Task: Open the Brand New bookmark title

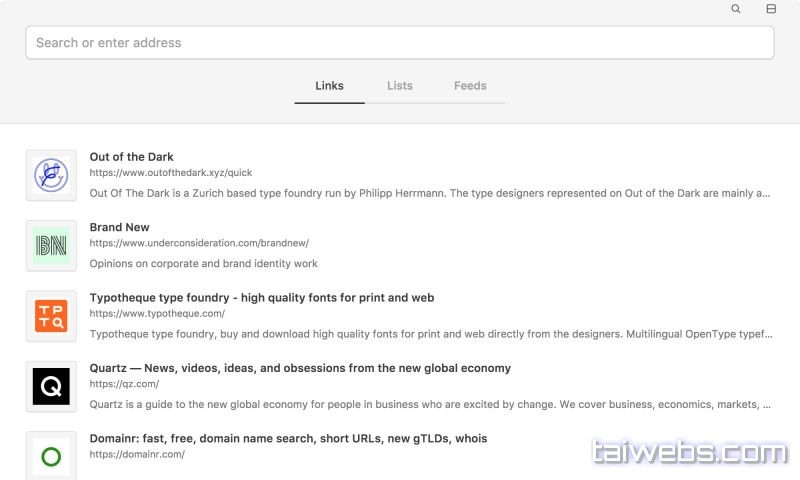Action: 119,227
